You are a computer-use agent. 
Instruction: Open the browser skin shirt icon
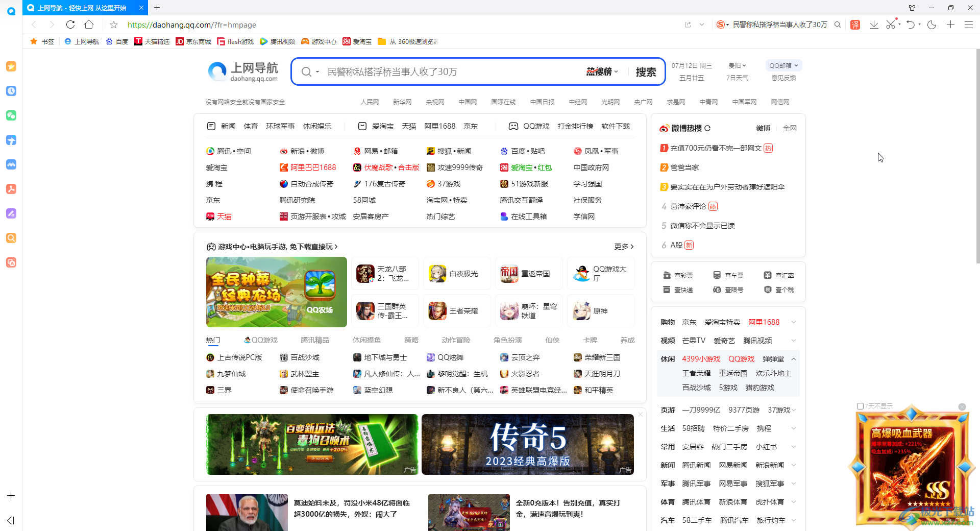point(912,8)
